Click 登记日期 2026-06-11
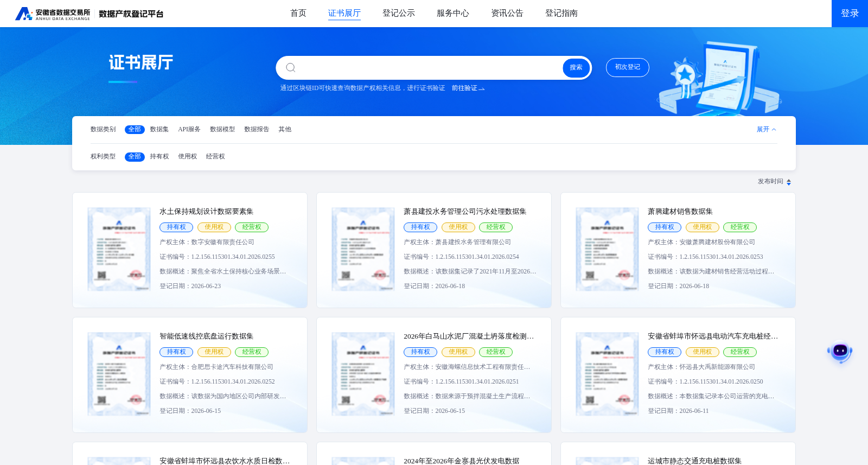Image resolution: width=868 pixels, height=465 pixels. click(678, 411)
